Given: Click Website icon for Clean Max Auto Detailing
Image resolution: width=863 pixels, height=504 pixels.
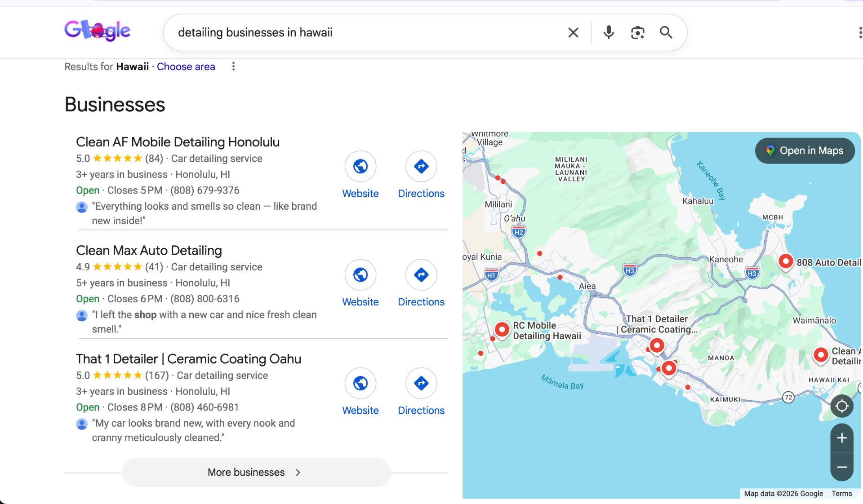Looking at the screenshot, I should click(x=360, y=274).
